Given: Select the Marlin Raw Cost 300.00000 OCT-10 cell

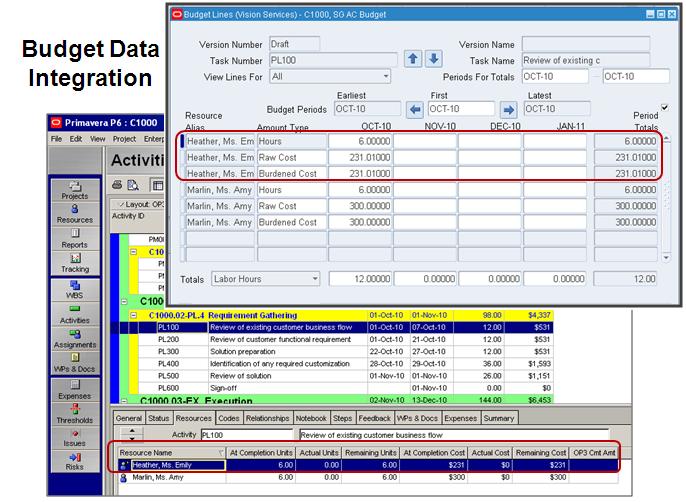Looking at the screenshot, I should pyautogui.click(x=360, y=206).
